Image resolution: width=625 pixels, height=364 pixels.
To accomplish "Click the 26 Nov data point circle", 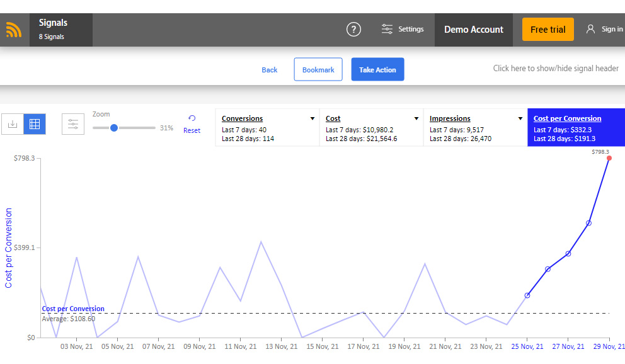I will [548, 269].
